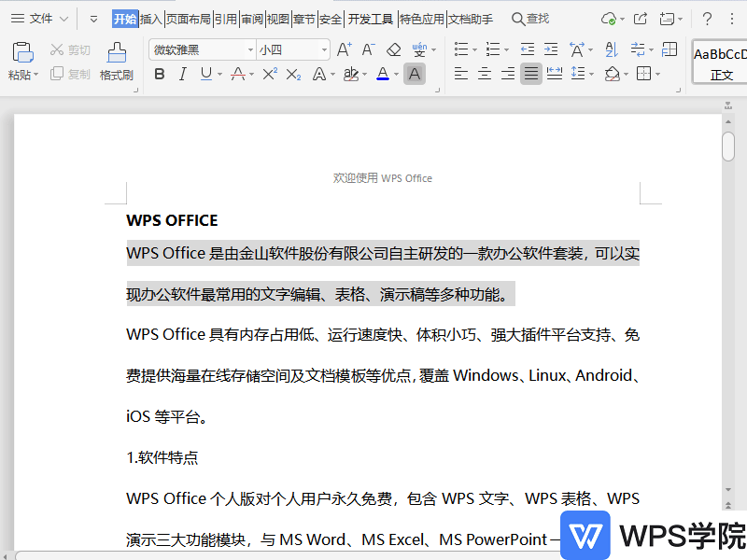
Task: Open the 审阅 ribbon tab
Action: coord(250,17)
